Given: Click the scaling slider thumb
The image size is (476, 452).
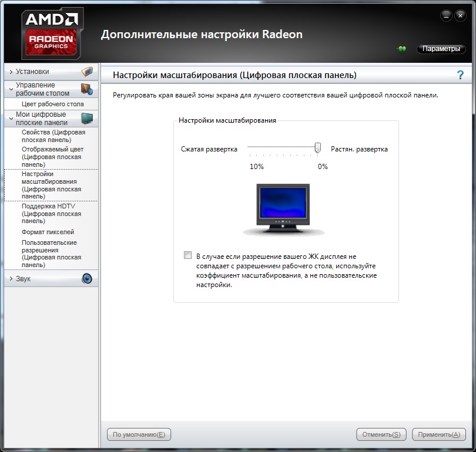Looking at the screenshot, I should (x=318, y=148).
